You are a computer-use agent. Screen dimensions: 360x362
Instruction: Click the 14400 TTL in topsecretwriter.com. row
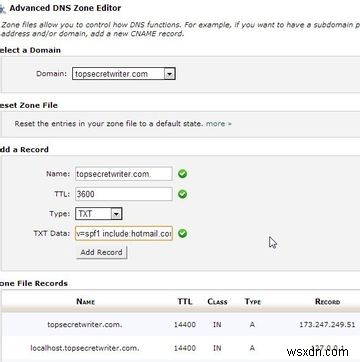185,324
